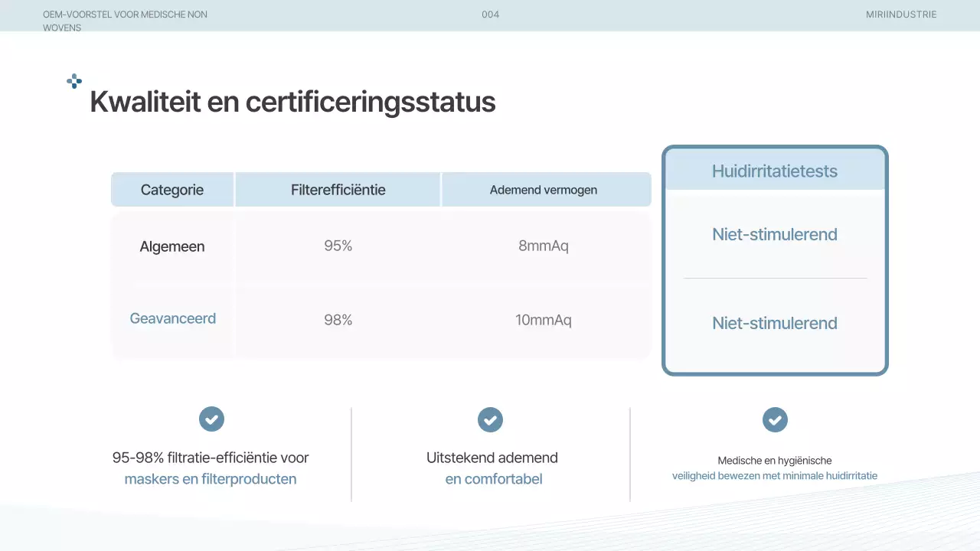The width and height of the screenshot is (980, 551).
Task: Click the Algemeen row label
Action: pyautogui.click(x=172, y=246)
